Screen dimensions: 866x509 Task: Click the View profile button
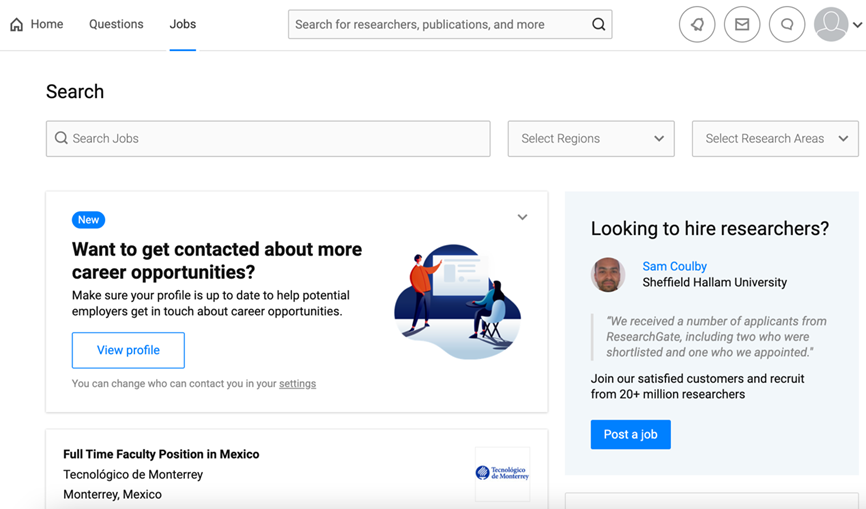point(128,350)
